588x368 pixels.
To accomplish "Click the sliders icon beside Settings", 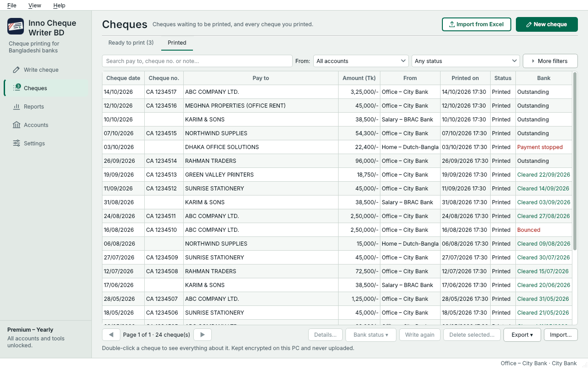I will (17, 144).
